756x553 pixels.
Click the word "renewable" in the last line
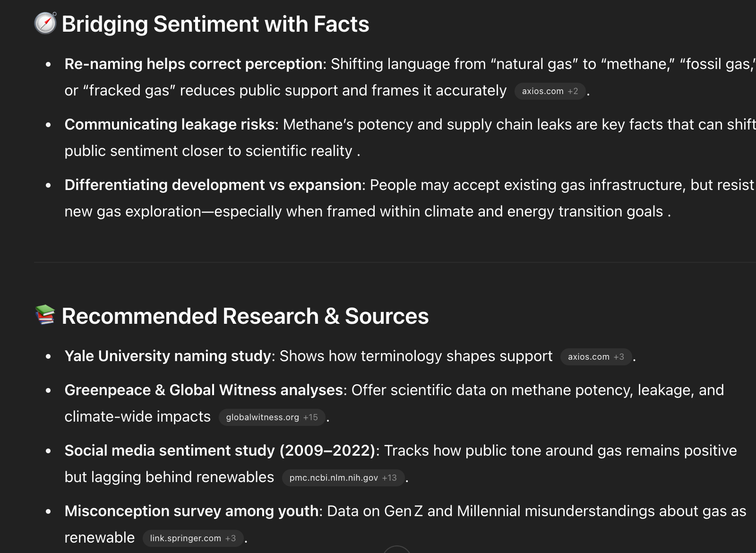(100, 537)
